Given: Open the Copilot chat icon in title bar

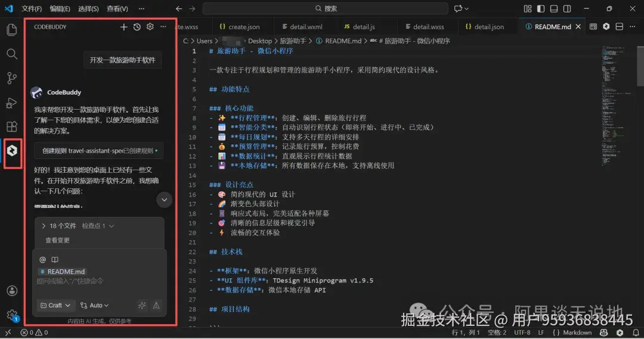Looking at the screenshot, I should [x=457, y=8].
